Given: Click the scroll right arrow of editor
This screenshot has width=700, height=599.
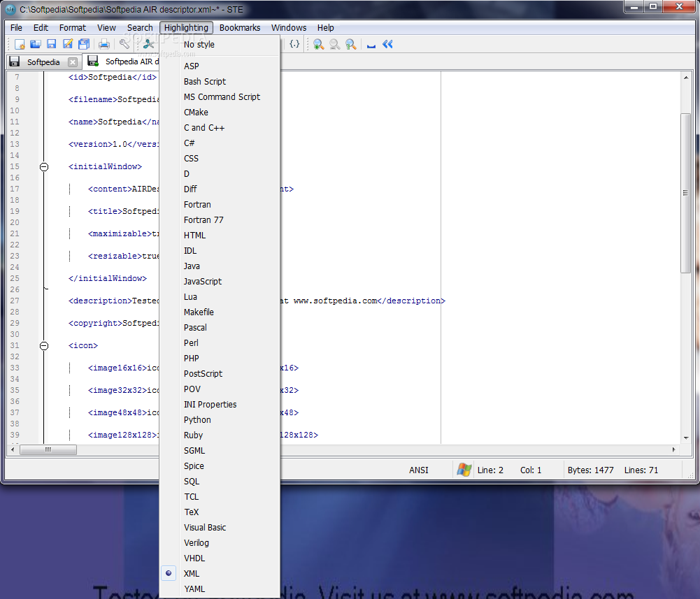Looking at the screenshot, I should [x=673, y=449].
